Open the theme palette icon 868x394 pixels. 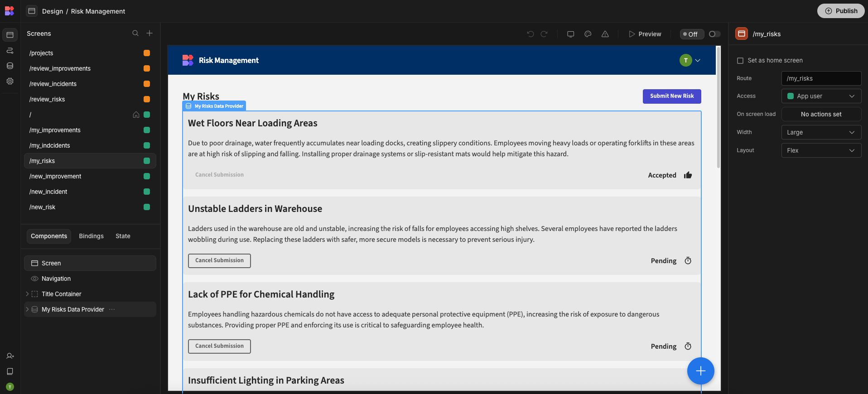588,34
